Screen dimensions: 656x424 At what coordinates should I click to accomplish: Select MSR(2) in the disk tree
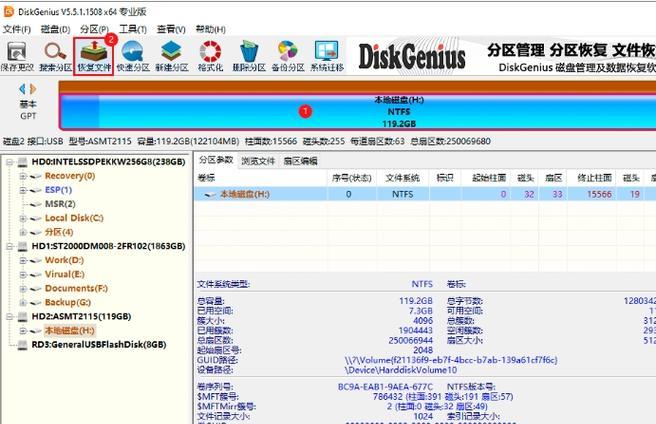(x=60, y=204)
